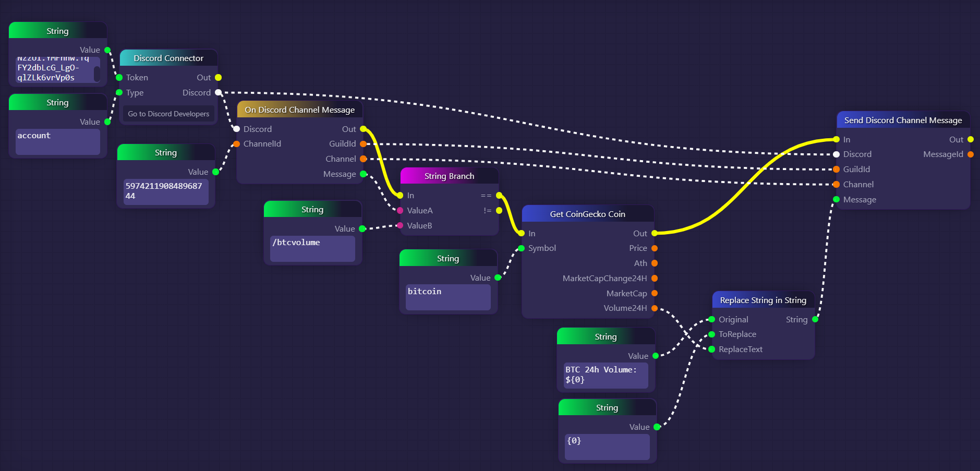The image size is (980, 471).
Task: Select the Replace String in String node header
Action: point(763,300)
